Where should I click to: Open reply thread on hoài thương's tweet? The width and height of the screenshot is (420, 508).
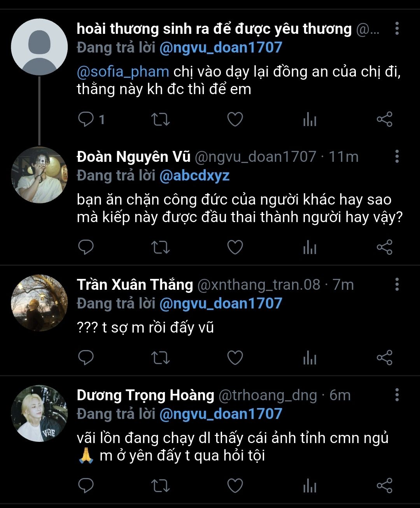(86, 119)
